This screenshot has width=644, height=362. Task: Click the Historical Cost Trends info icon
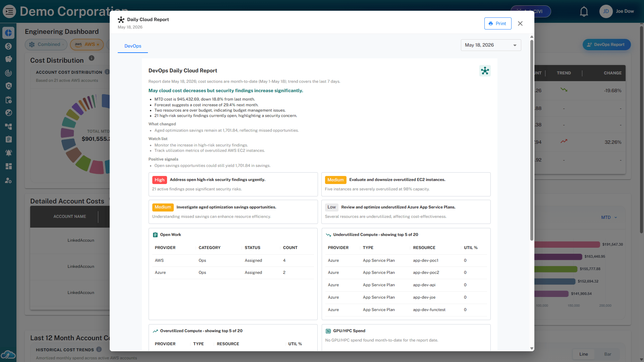(99, 349)
